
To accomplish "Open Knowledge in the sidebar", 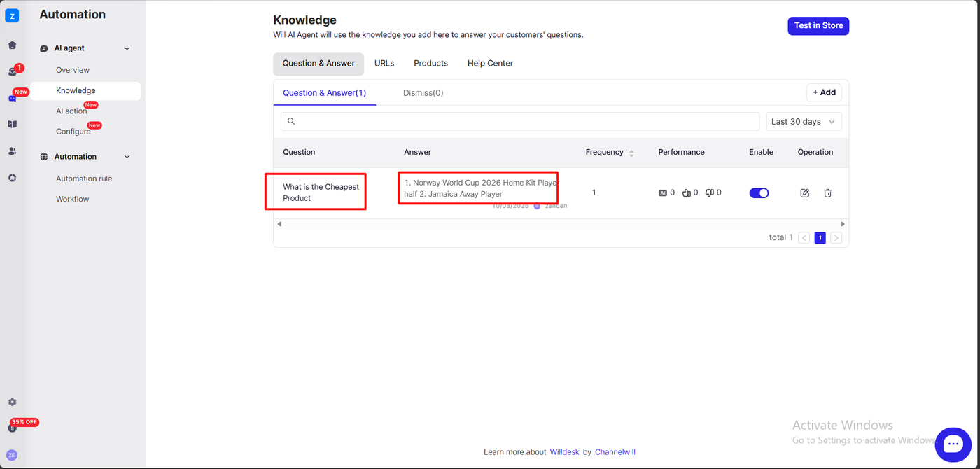I will [x=85, y=91].
